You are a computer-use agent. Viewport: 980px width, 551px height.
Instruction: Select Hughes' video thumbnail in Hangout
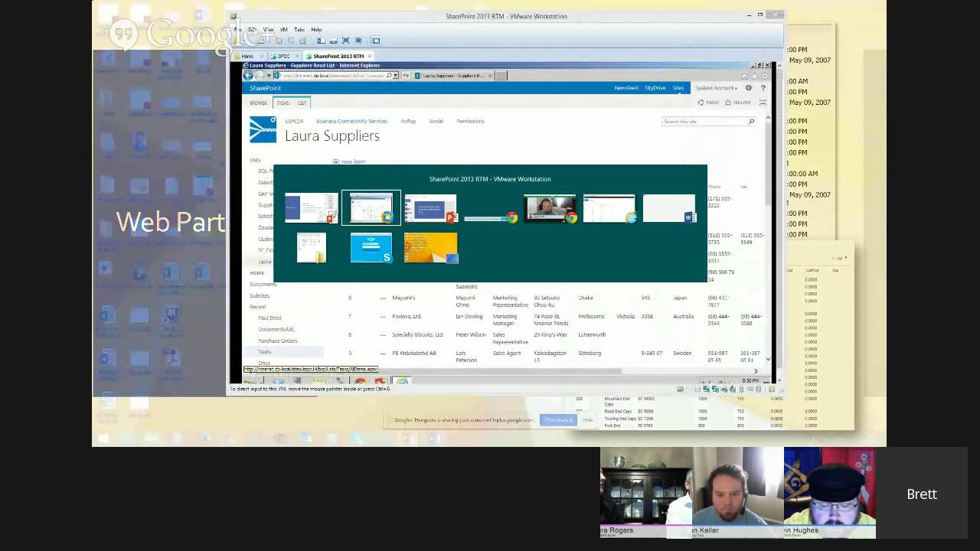click(x=830, y=494)
